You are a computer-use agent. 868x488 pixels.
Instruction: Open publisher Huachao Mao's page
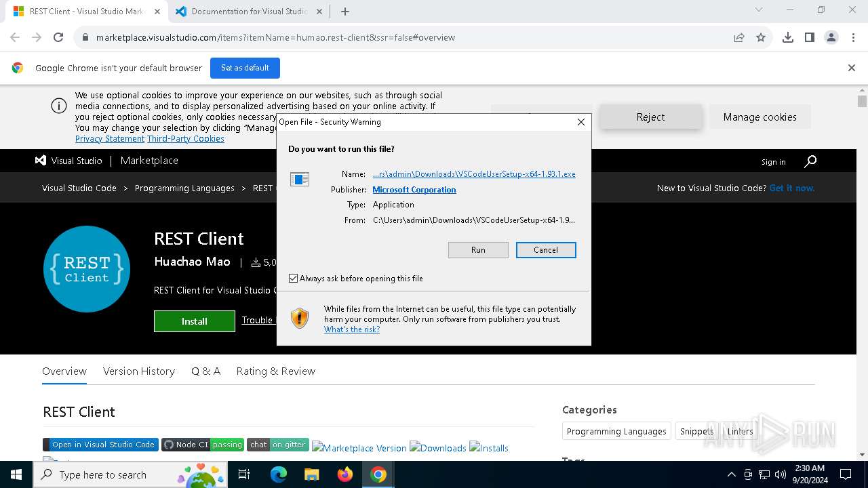pos(192,262)
